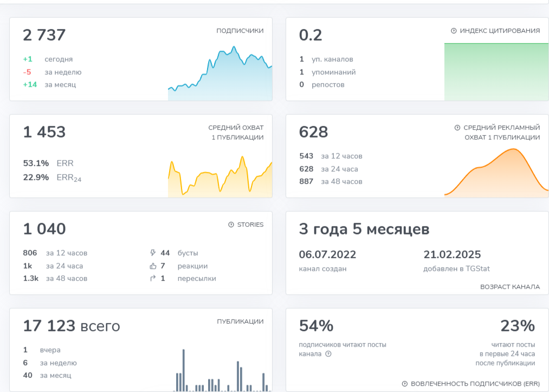Click the 2 737 subscribers count
549x392 pixels.
44,35
